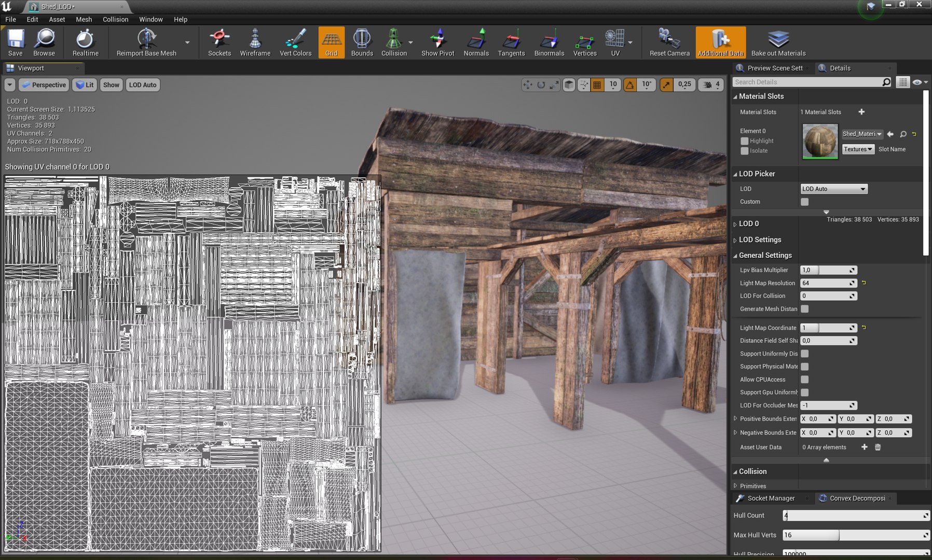Image resolution: width=932 pixels, height=560 pixels.
Task: Click the viewport Show button
Action: tap(111, 85)
